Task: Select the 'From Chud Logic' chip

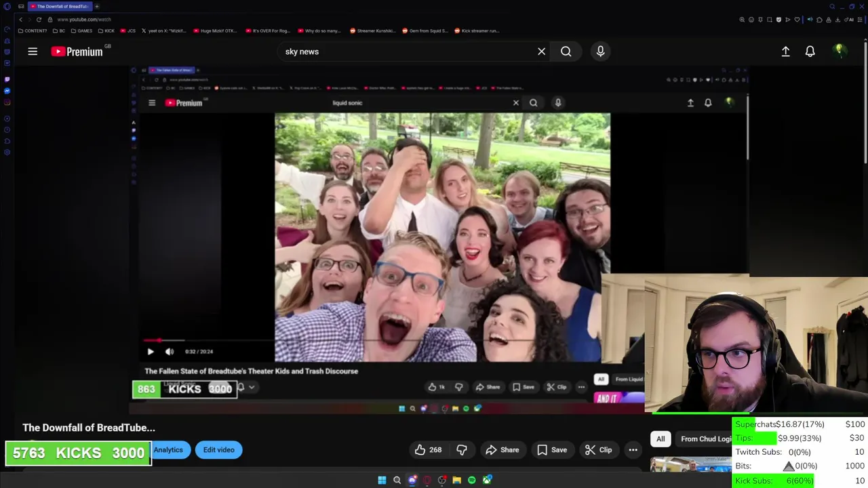Action: [x=705, y=439]
